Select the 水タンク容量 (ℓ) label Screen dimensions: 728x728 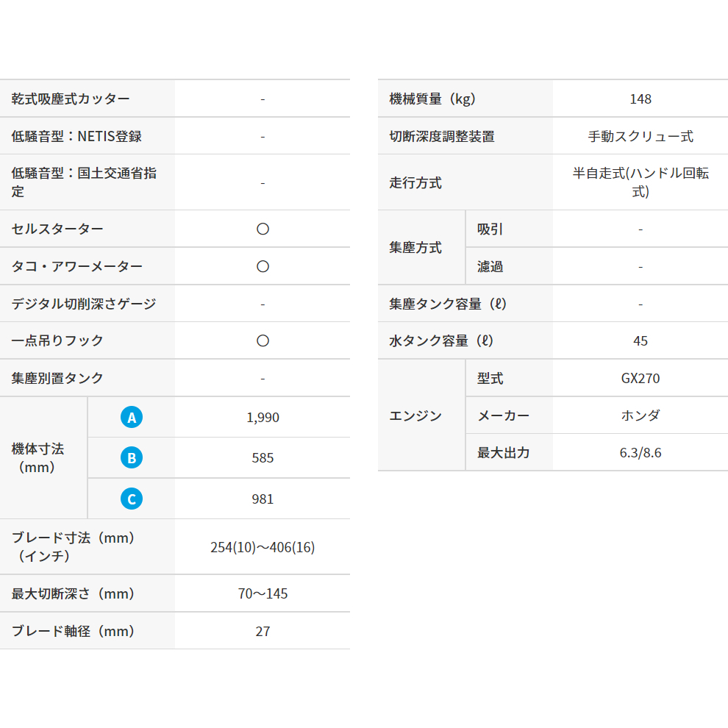[x=441, y=340]
